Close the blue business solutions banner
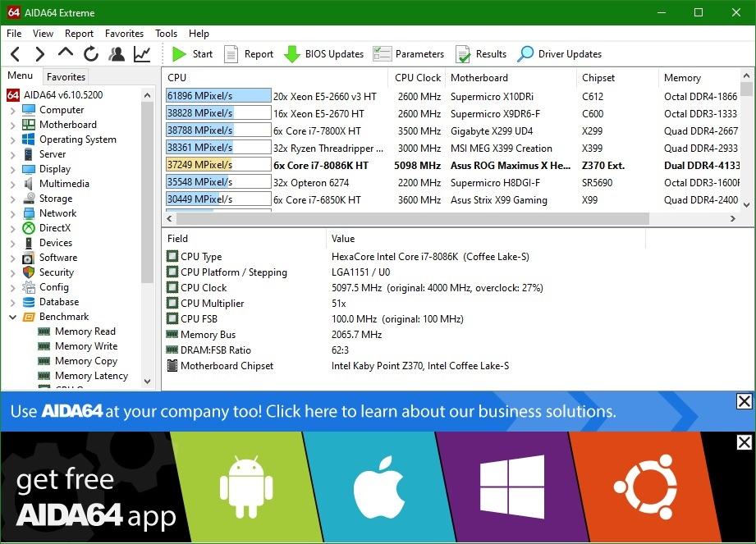This screenshot has height=544, width=756. pos(744,401)
